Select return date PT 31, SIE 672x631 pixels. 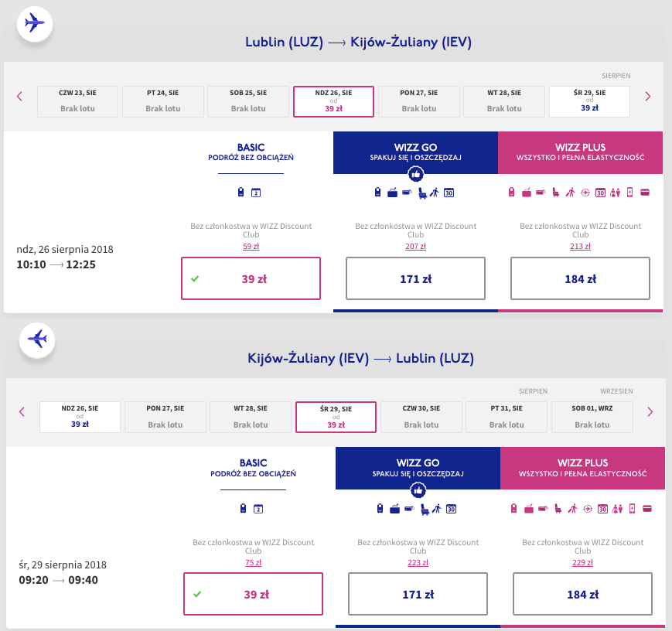[x=507, y=417]
